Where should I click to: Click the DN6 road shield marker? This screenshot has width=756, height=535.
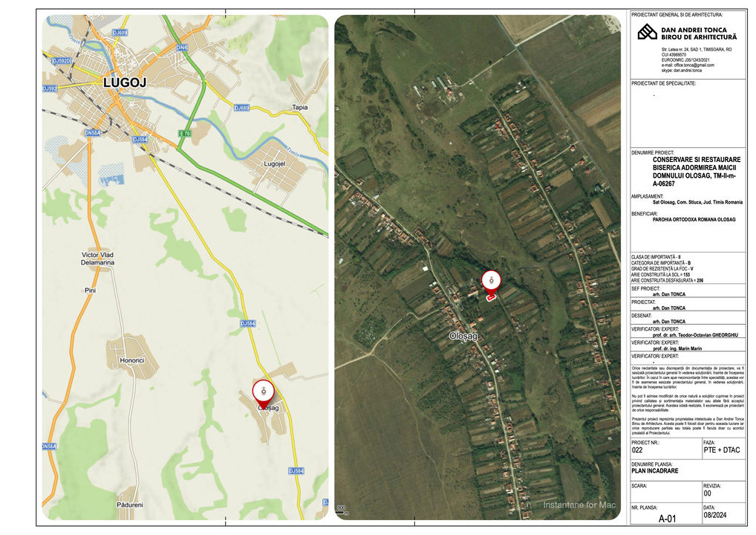tap(182, 48)
